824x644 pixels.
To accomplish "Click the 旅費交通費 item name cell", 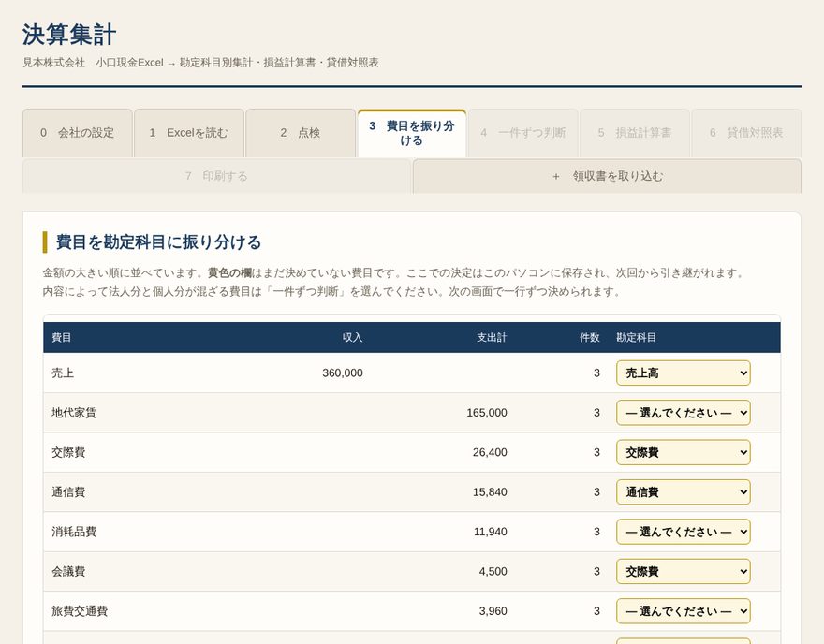I will [80, 611].
